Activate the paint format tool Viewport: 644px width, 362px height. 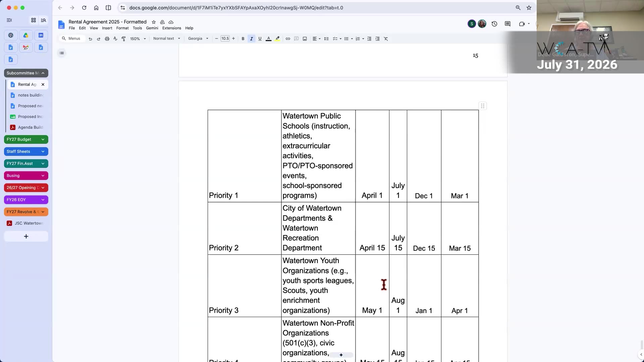(x=123, y=39)
